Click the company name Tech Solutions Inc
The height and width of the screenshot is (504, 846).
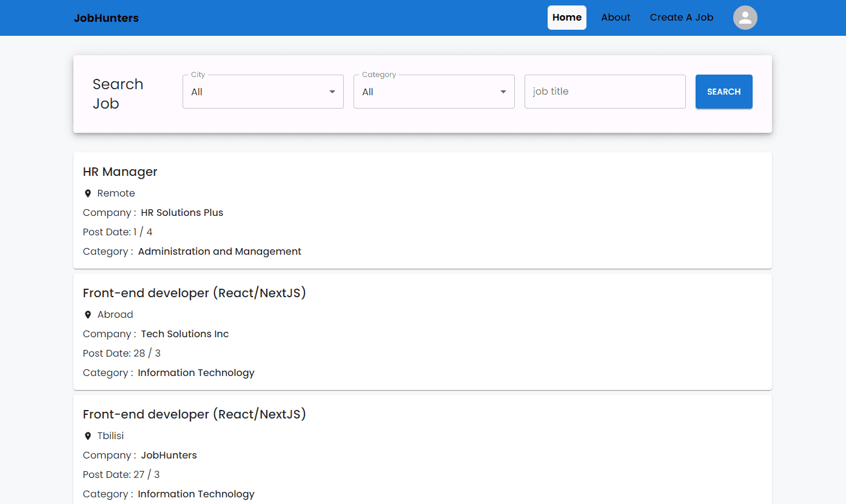(184, 334)
